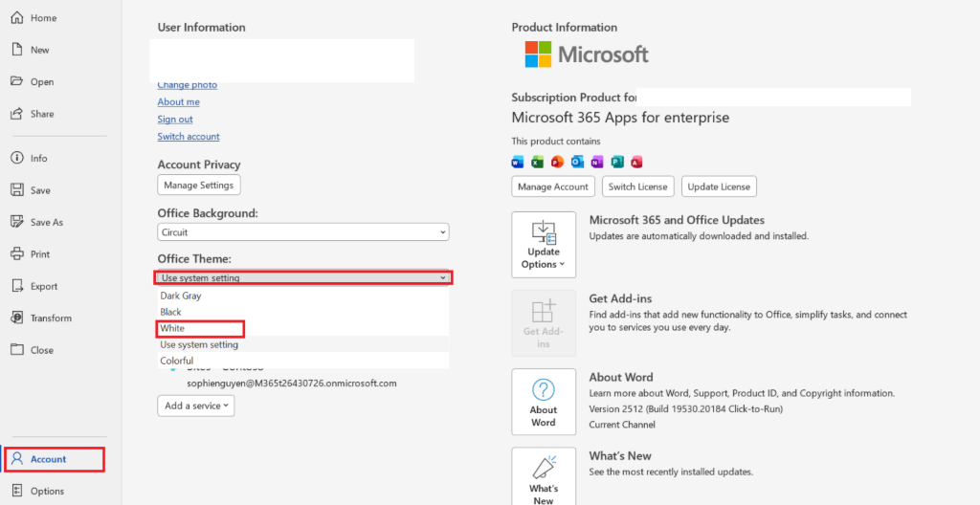Image resolution: width=980 pixels, height=505 pixels.
Task: Click the Current Channel text
Action: (622, 425)
